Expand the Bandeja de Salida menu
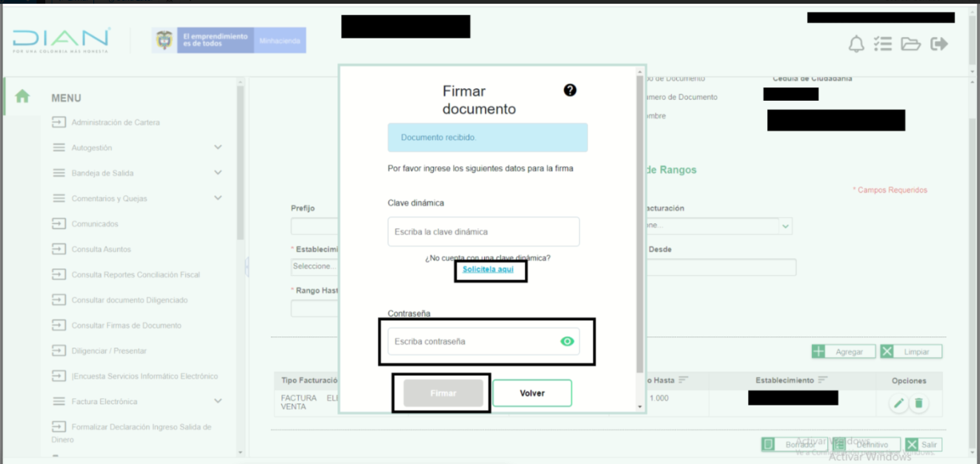This screenshot has height=464, width=980. coord(218,173)
